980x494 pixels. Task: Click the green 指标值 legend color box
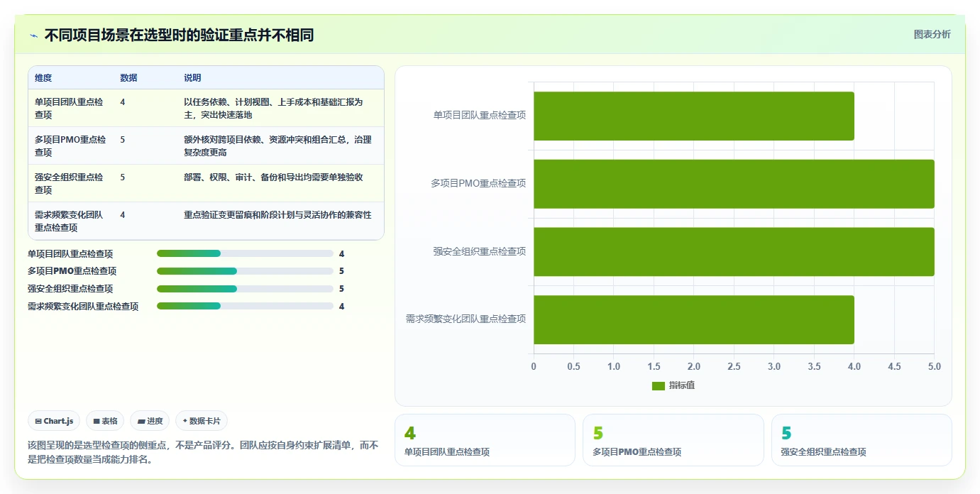658,385
